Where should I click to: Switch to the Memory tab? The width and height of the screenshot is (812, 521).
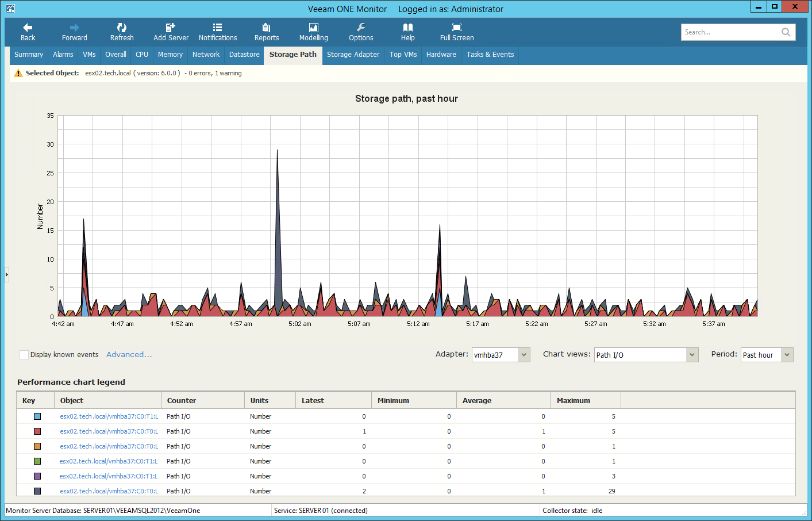point(170,55)
